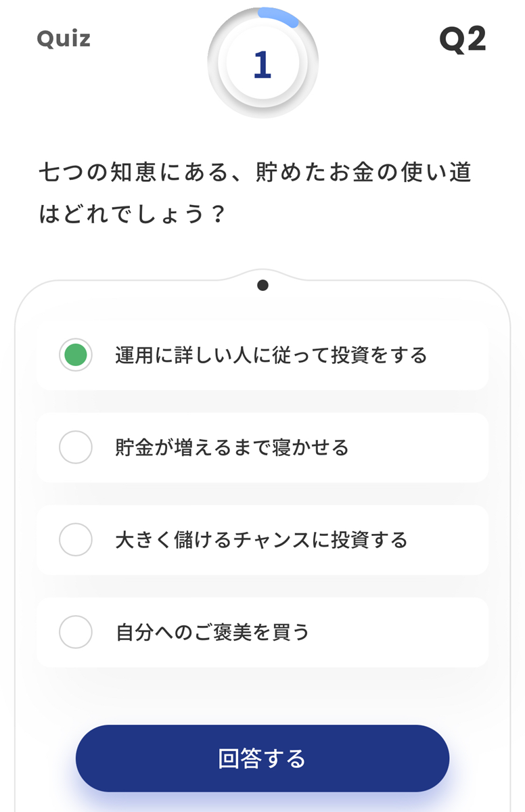Click the 貯金が増えるまで寝かせる option text
The image size is (525, 812).
(x=232, y=447)
